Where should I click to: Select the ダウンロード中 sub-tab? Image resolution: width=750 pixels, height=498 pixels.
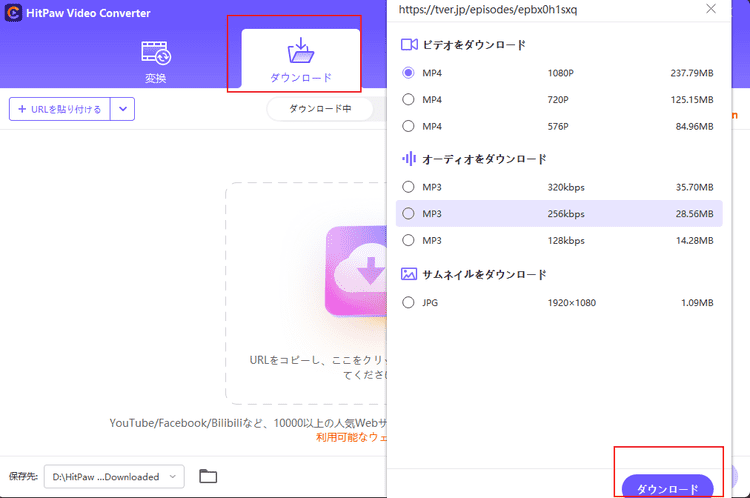pyautogui.click(x=320, y=109)
